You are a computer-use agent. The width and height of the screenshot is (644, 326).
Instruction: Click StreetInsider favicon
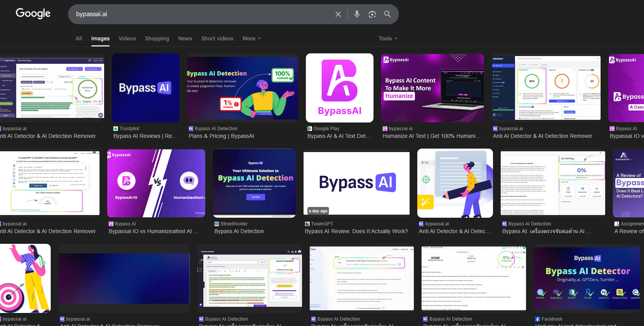click(x=217, y=224)
